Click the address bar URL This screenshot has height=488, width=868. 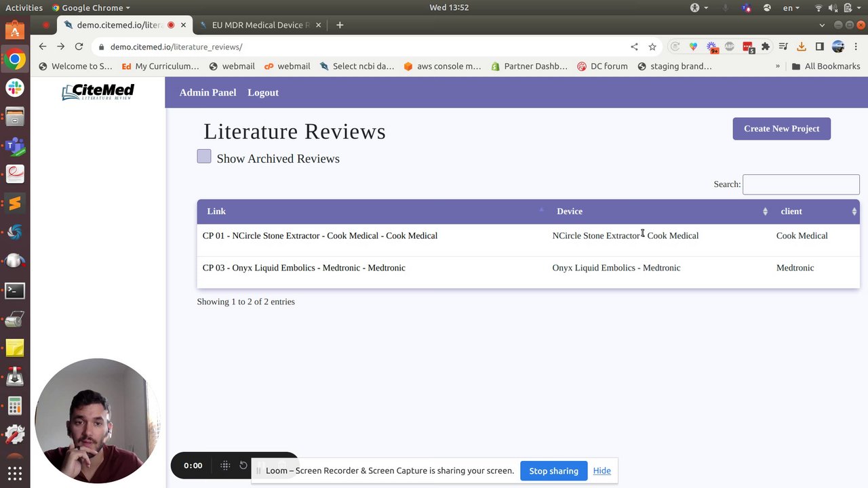coord(176,47)
